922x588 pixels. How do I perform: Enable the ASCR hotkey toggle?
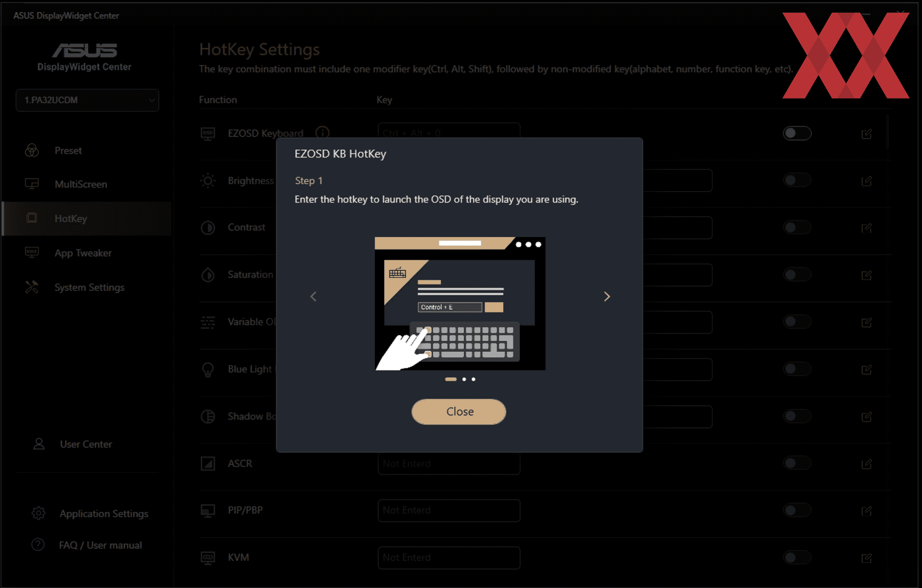coord(797,463)
